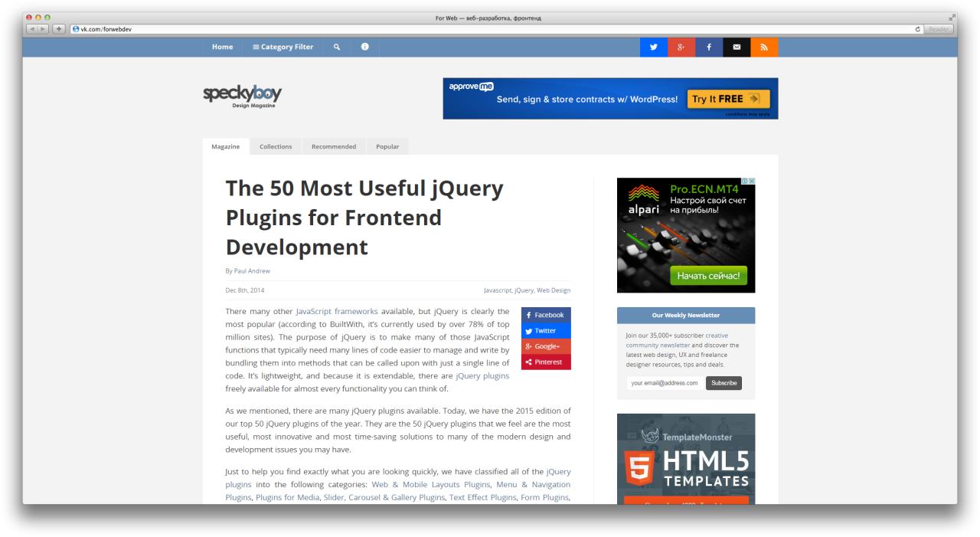The height and width of the screenshot is (537, 980).
Task: Open the info circle icon in nav bar
Action: pyautogui.click(x=364, y=47)
